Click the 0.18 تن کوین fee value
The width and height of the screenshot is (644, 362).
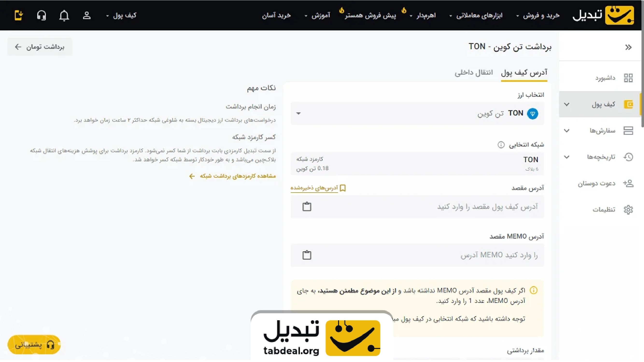(312, 169)
